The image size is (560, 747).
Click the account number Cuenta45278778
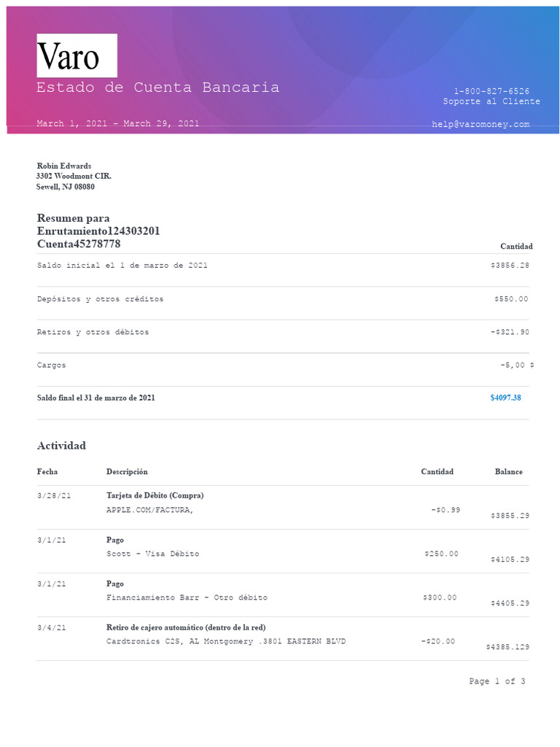tap(79, 244)
